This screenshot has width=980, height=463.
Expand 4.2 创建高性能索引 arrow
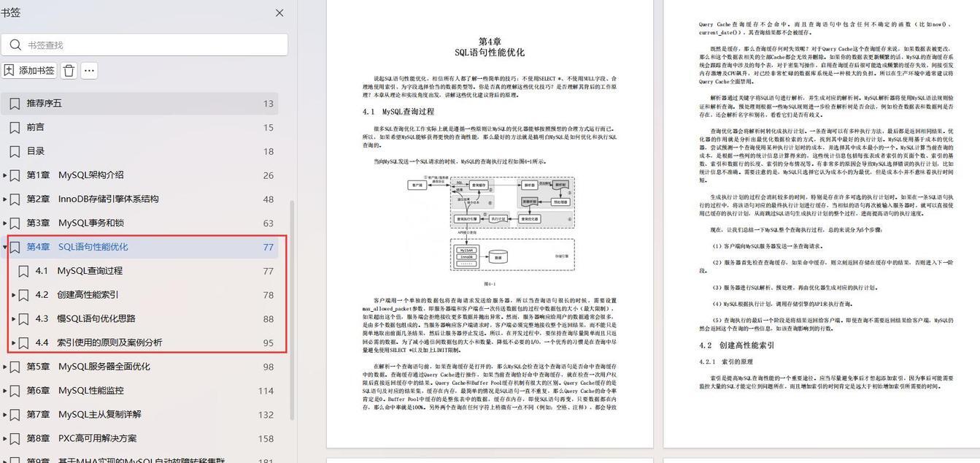tap(14, 295)
